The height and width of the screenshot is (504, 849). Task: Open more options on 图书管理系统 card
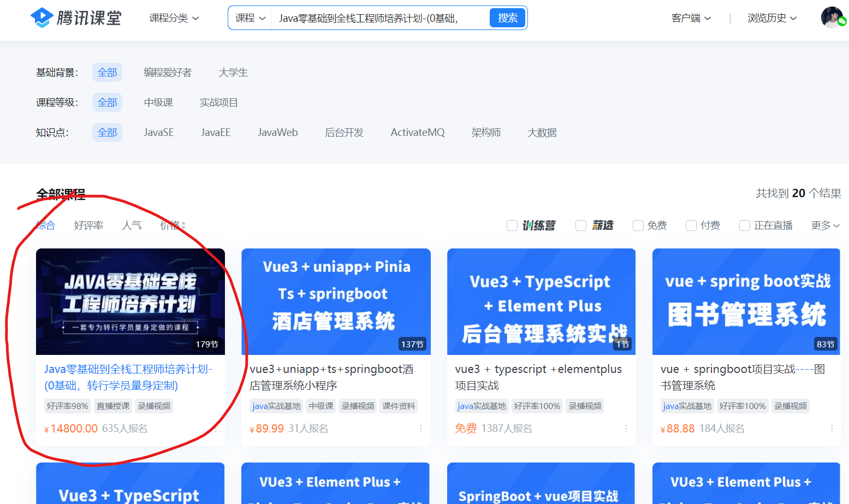832,429
